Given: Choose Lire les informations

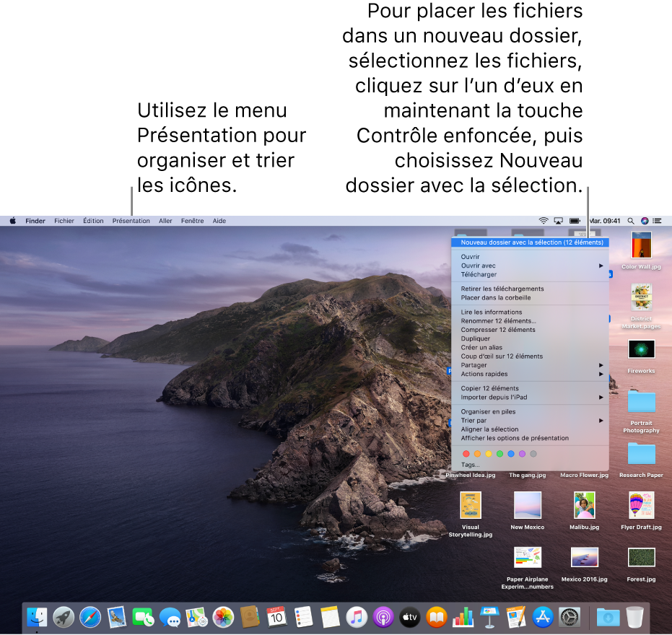Looking at the screenshot, I should [530, 312].
